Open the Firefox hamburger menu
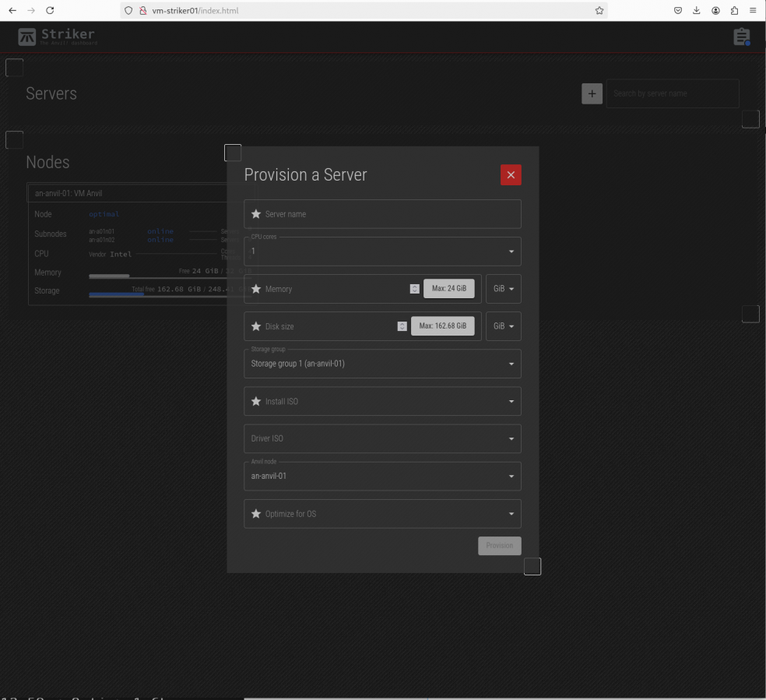The width and height of the screenshot is (766, 700). click(x=753, y=10)
